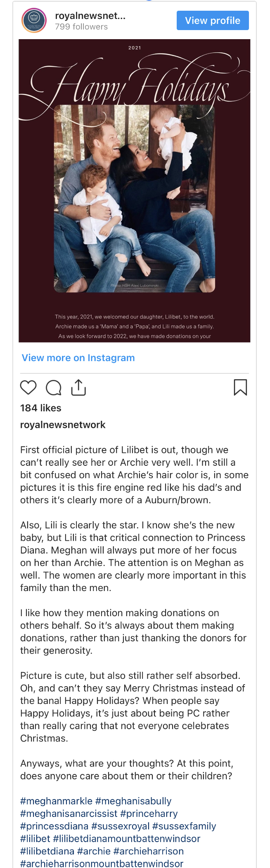Click the royalnewsnet... username in header
Image resolution: width=270 pixels, height=868 pixels.
pos(90,16)
